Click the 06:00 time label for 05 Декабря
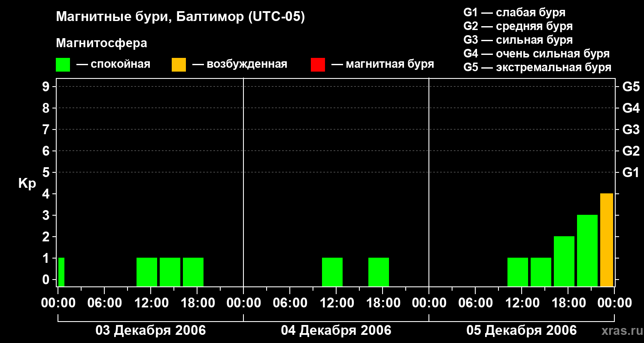 [475, 303]
